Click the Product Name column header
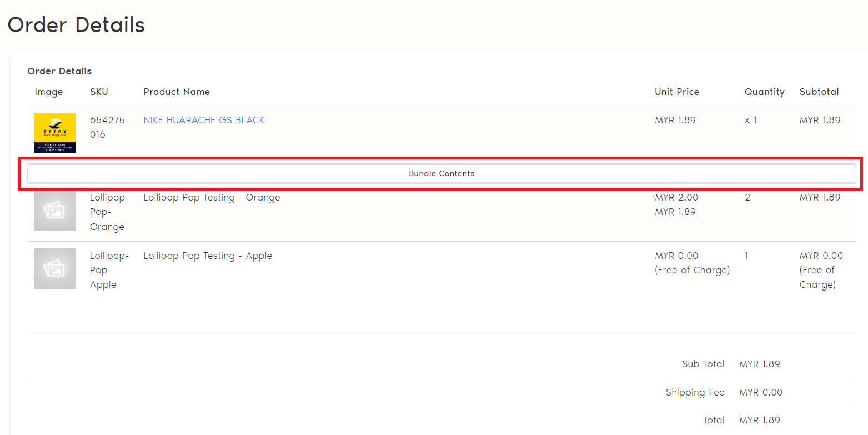The width and height of the screenshot is (868, 435). point(177,92)
